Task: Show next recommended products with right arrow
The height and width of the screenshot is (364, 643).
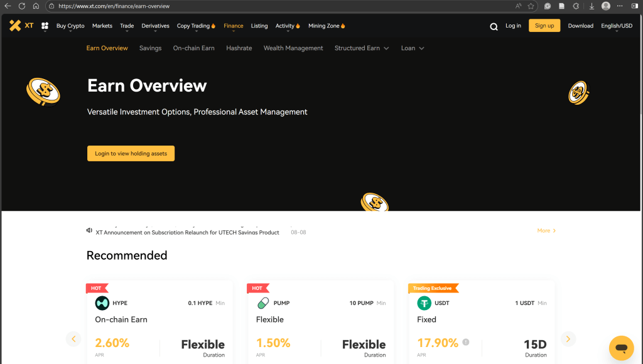Action: pyautogui.click(x=568, y=339)
